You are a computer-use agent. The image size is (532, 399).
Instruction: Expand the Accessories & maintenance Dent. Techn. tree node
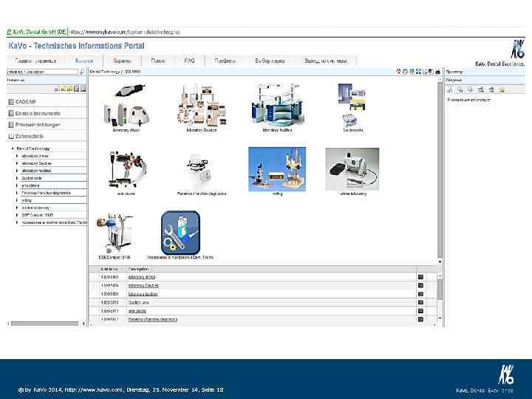(x=17, y=222)
